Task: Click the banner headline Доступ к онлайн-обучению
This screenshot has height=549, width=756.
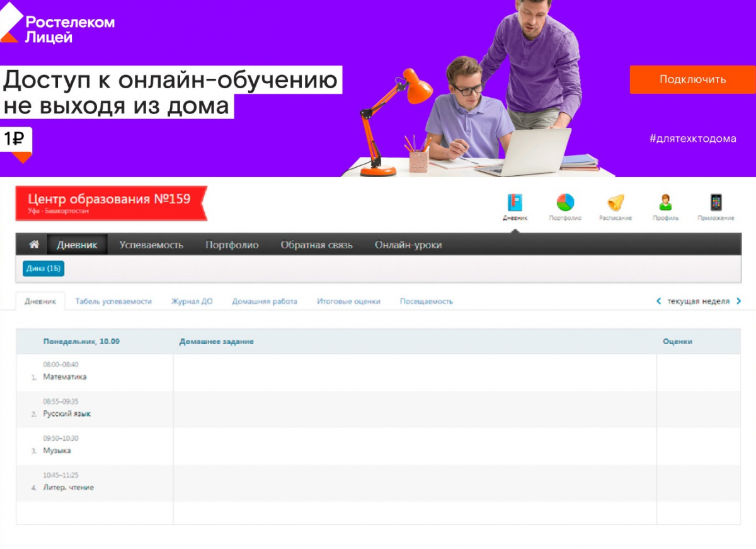Action: point(171,80)
